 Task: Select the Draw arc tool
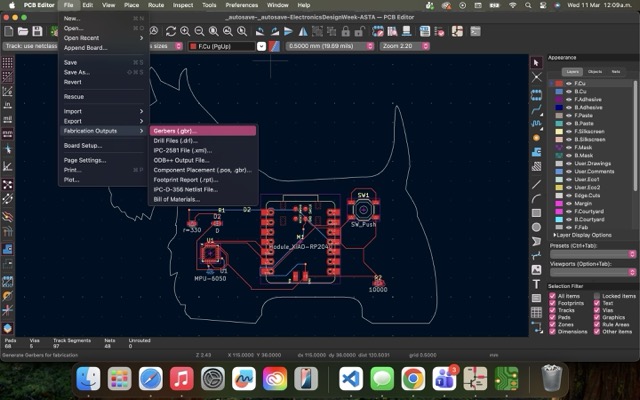coord(536,199)
